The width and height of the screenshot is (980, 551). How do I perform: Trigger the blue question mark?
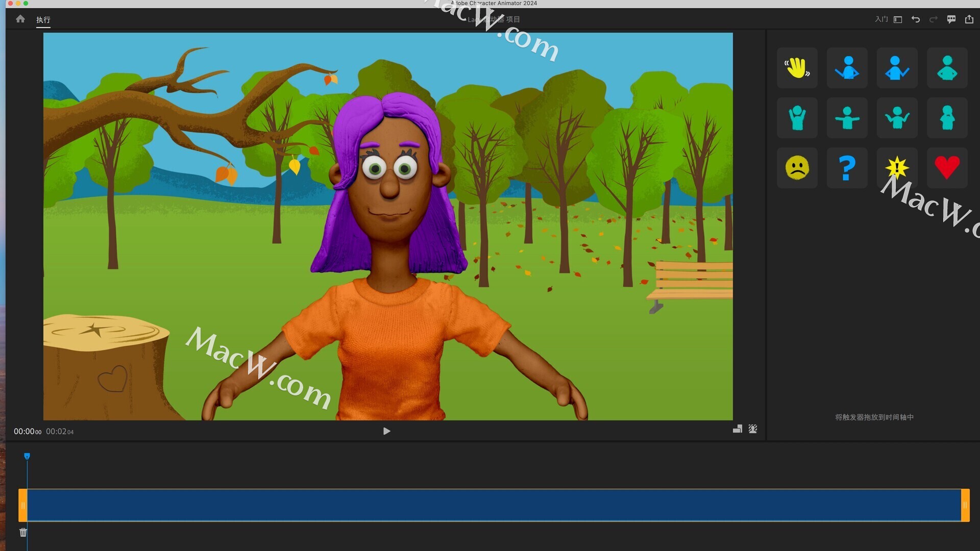(847, 168)
